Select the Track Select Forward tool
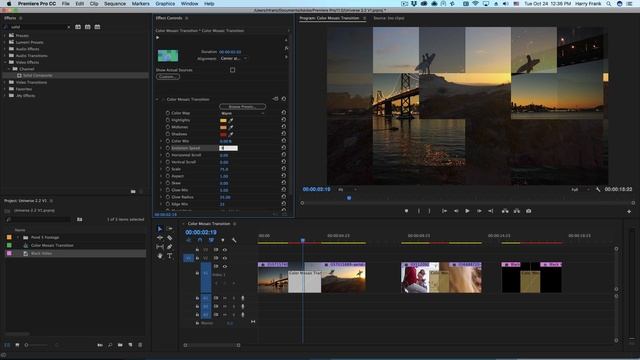The image size is (640, 360). tap(170, 229)
